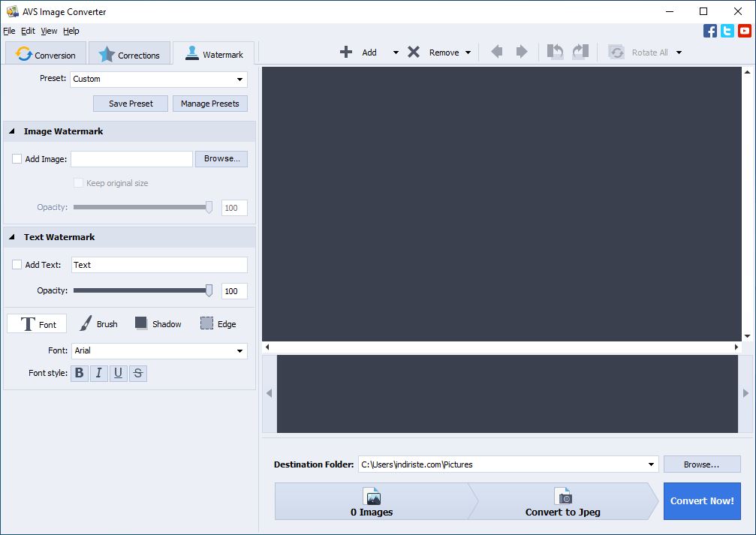Screen dimensions: 756x535
Task: Click AVS Image Converter title icon
Action: (12, 11)
